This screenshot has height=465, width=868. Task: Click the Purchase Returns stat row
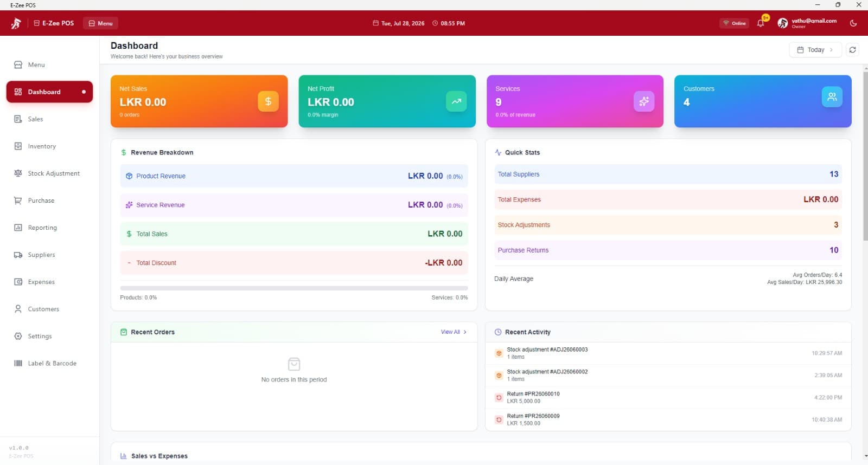(x=668, y=250)
